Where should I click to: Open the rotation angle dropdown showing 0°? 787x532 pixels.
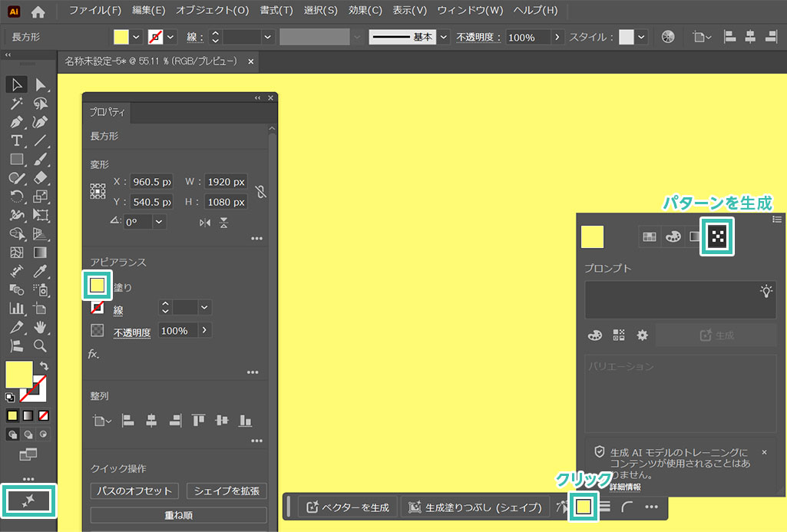(159, 222)
